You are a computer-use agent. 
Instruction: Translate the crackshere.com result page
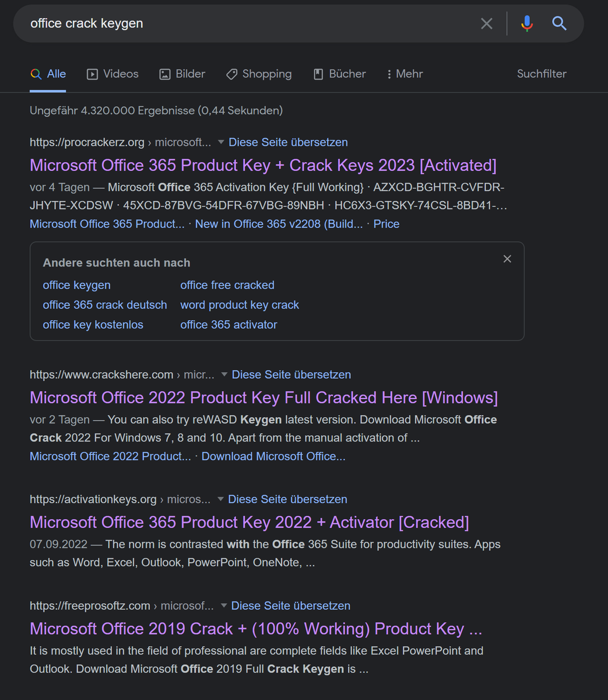pos(291,374)
